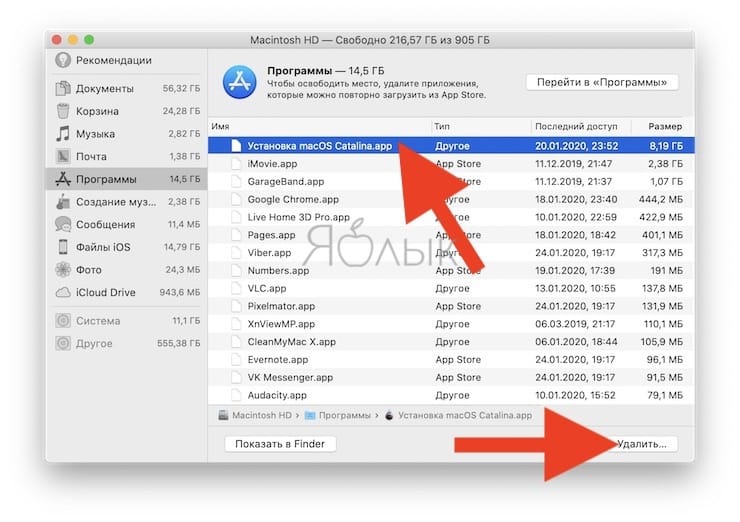Viewport: 740px width, 522px height.
Task: Click the Google Chrome.app file icon
Action: click(x=236, y=200)
